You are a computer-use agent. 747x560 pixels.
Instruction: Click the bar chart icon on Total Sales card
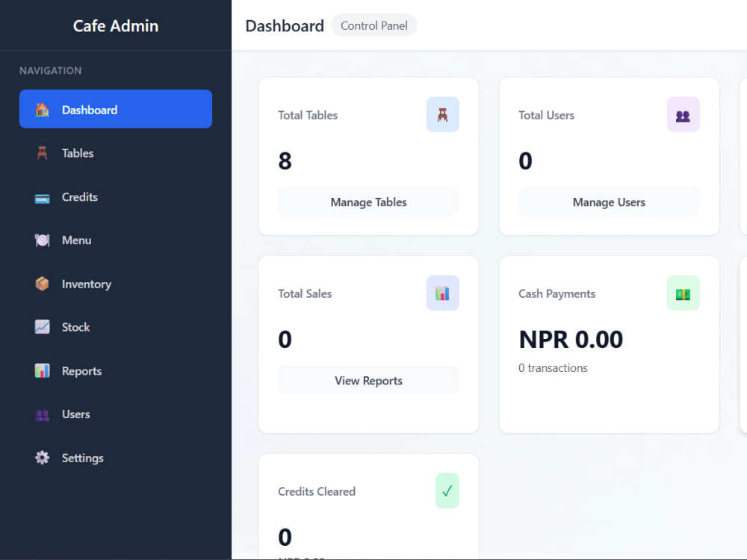(x=442, y=293)
